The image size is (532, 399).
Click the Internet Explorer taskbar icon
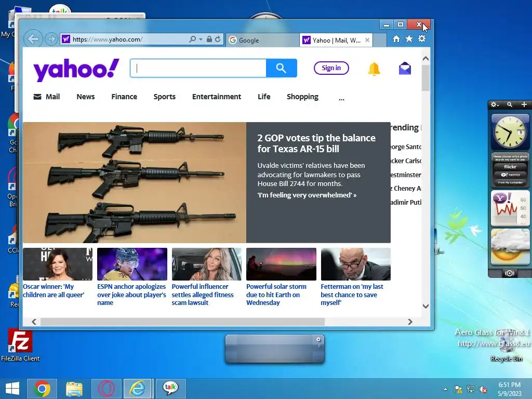[138, 389]
